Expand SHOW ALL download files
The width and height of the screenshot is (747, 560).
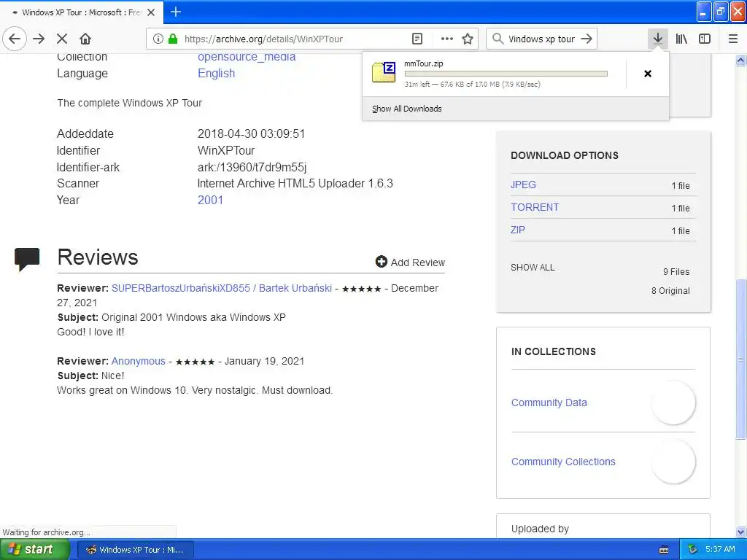533,268
